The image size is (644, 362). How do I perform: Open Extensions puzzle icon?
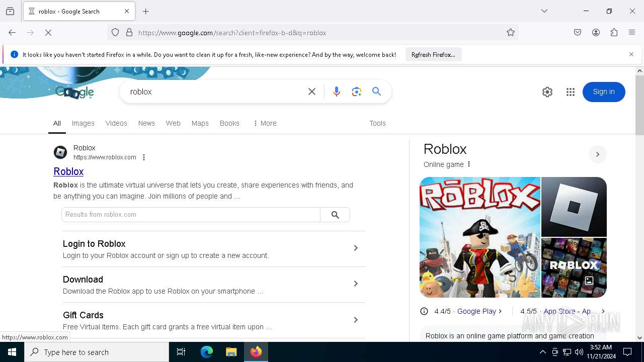[614, 33]
